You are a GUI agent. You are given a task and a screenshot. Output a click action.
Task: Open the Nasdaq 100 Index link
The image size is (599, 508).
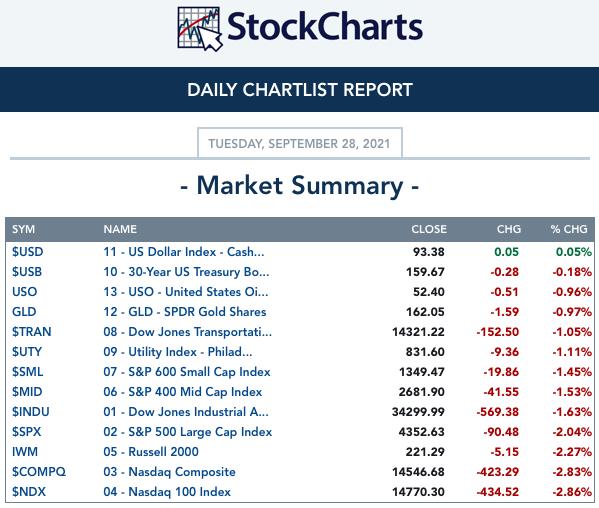click(167, 492)
